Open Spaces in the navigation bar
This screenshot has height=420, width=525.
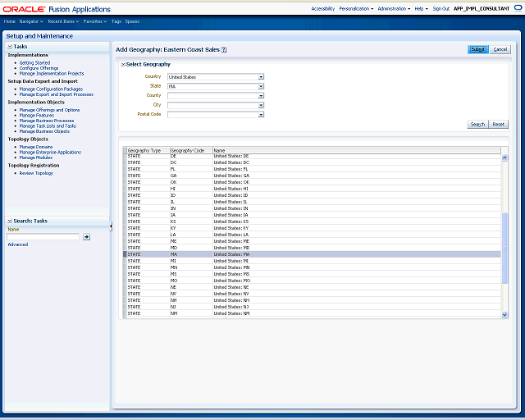pyautogui.click(x=132, y=21)
